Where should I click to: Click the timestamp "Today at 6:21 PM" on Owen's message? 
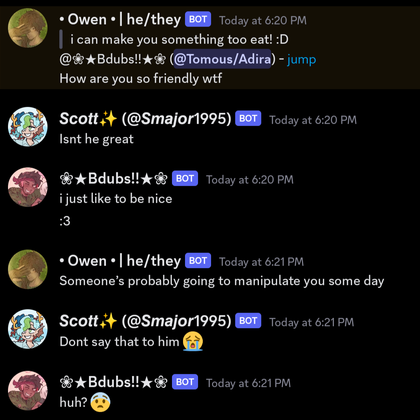tap(261, 262)
